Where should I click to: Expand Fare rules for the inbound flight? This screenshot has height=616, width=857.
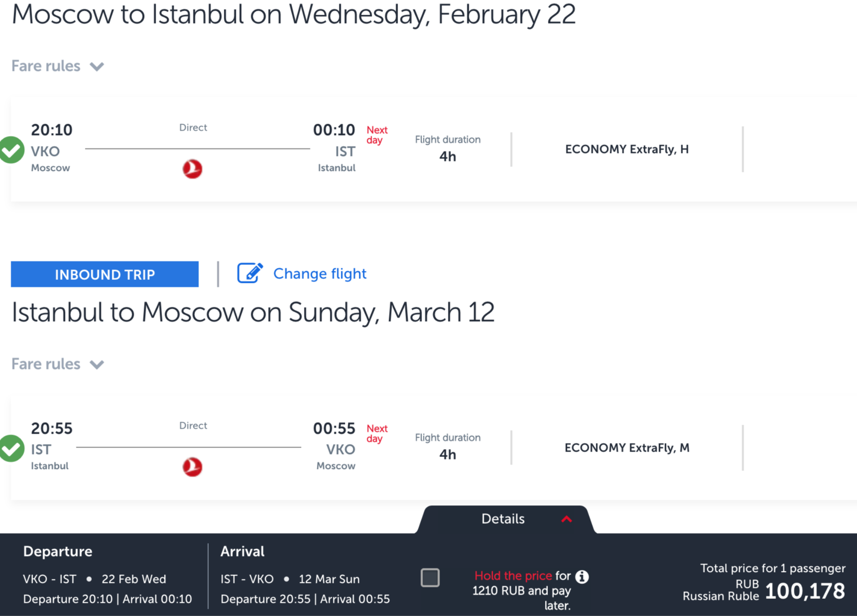click(x=58, y=364)
